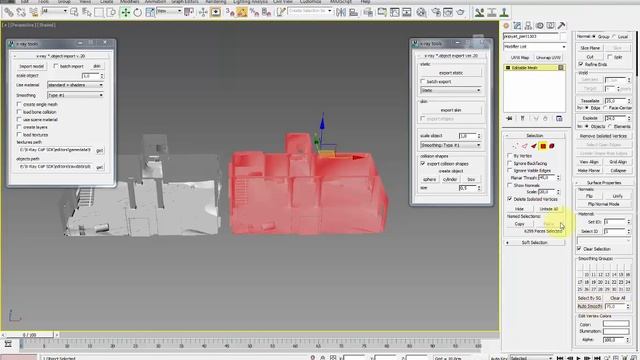
Task: Click the Select and Link chain icon
Action: pos(8,12)
